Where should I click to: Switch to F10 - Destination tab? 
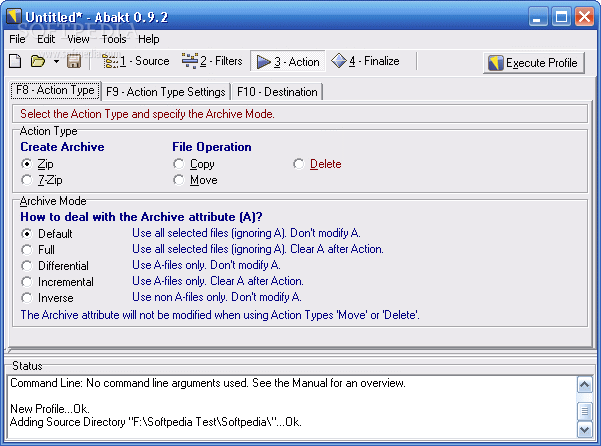277,92
